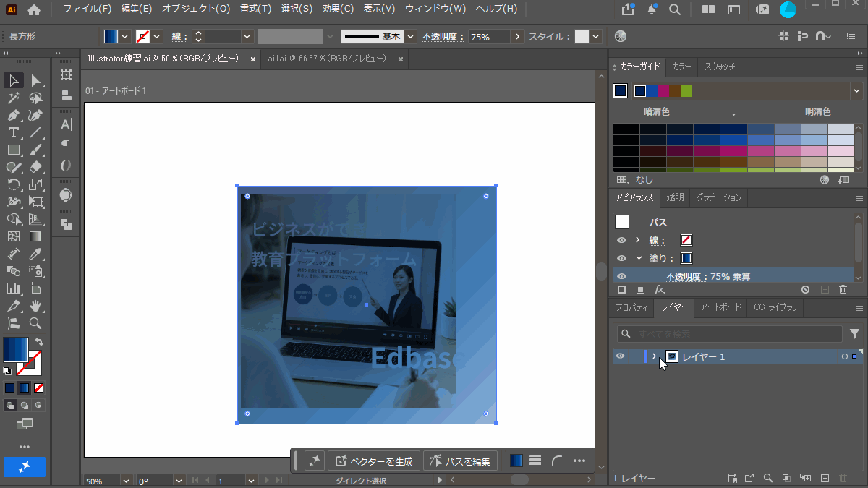Toggle visibility of the 塗り (fill) attribute
Image resolution: width=868 pixels, height=488 pixels.
(621, 258)
